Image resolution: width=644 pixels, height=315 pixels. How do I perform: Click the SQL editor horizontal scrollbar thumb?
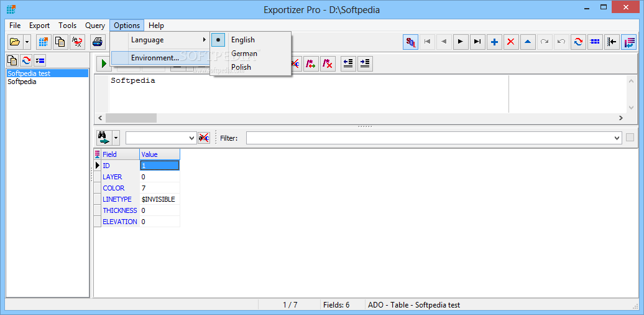click(131, 118)
